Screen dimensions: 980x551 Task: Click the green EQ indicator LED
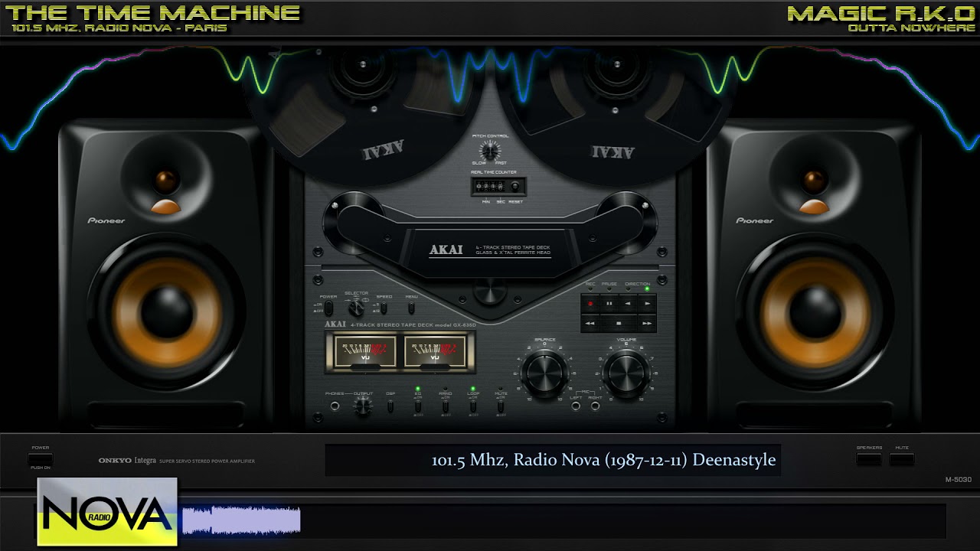418,389
